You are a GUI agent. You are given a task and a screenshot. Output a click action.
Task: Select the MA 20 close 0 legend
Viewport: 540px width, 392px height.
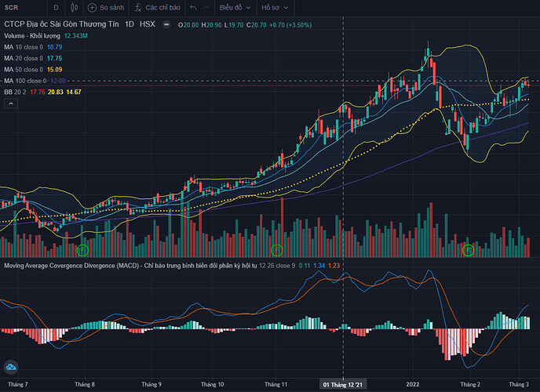point(24,59)
